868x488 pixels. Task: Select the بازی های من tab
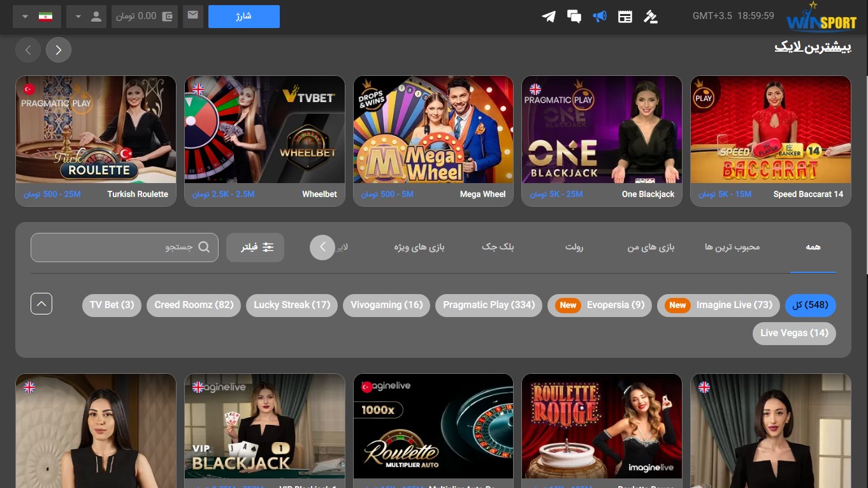(651, 247)
